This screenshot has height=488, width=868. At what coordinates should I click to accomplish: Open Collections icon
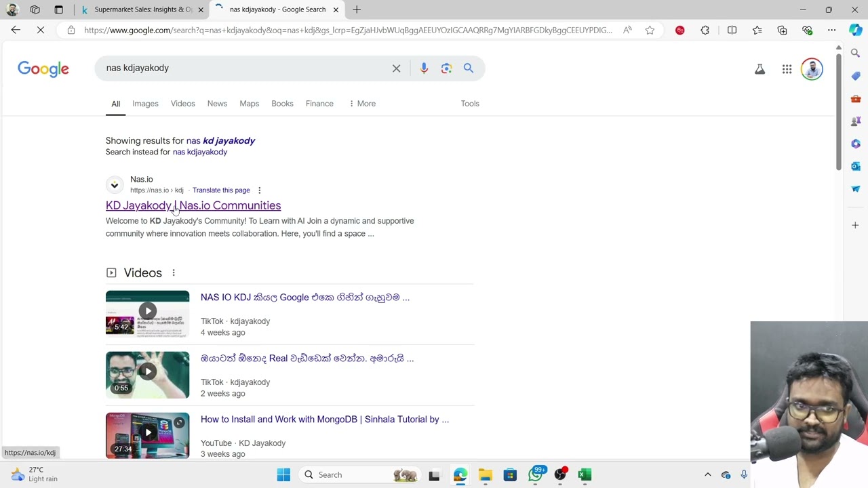point(782,30)
